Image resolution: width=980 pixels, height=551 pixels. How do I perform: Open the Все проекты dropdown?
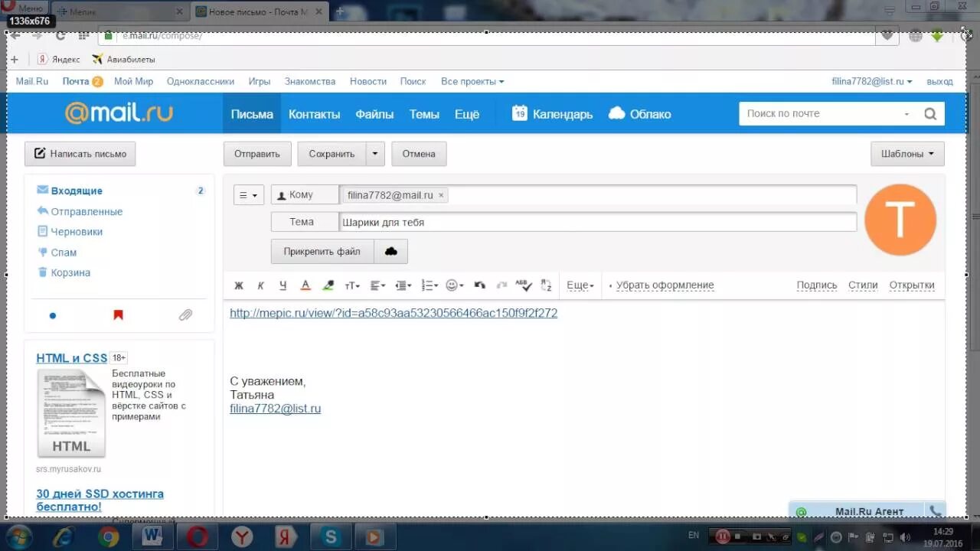pos(472,81)
